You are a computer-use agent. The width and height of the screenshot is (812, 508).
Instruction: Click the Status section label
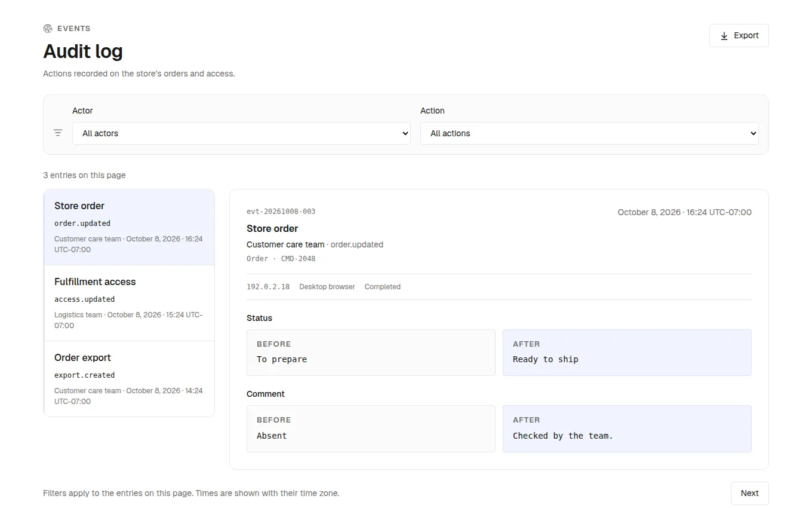[259, 318]
